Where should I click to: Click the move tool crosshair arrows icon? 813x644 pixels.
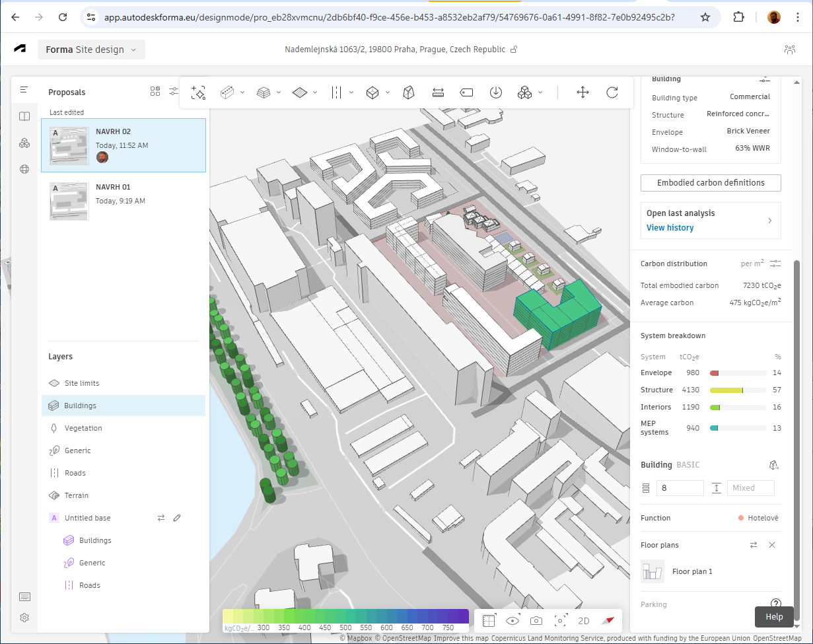coord(583,92)
